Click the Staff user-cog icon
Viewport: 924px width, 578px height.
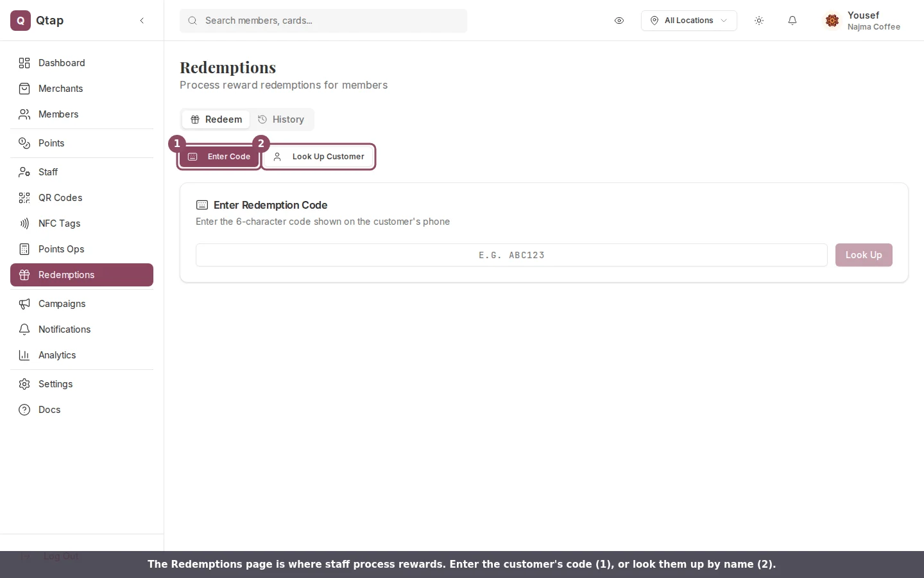(x=24, y=172)
